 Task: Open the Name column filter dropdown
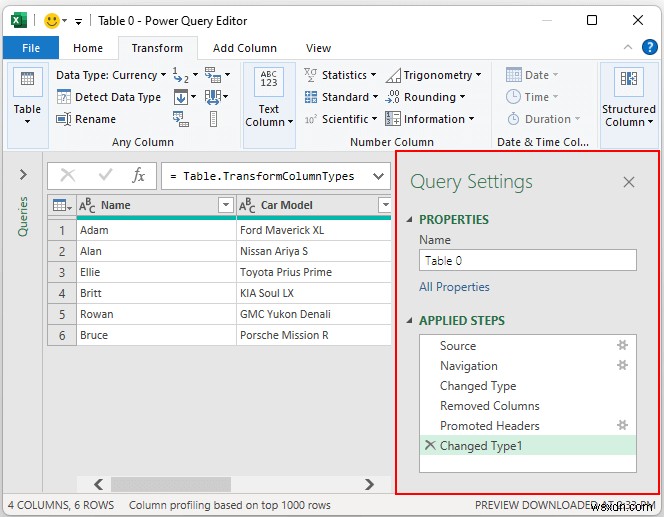coord(226,205)
